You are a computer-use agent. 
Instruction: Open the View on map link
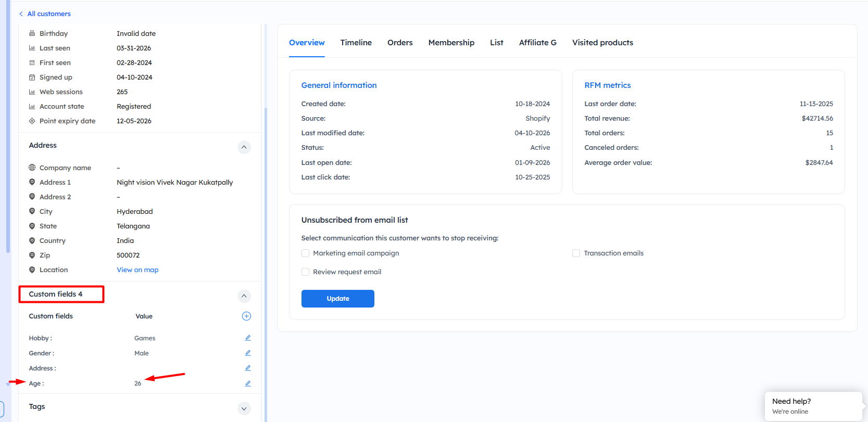pos(137,270)
